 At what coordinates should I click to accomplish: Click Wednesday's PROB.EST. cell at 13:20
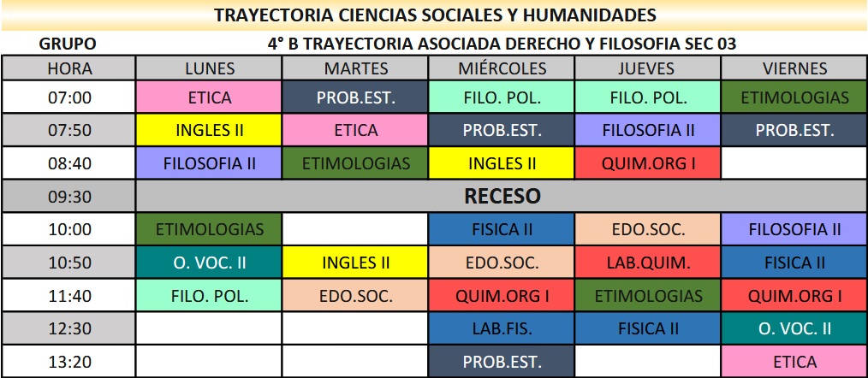tap(502, 362)
